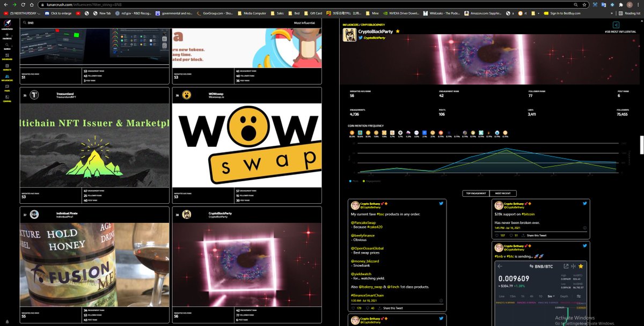This screenshot has height=326, width=644.
Task: Like the tweet showing 179 likes
Action: pos(354,308)
